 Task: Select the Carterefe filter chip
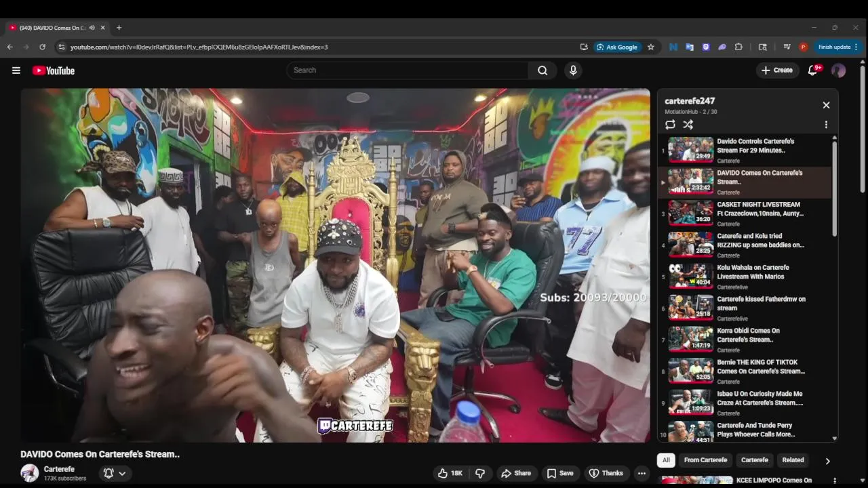tap(754, 460)
